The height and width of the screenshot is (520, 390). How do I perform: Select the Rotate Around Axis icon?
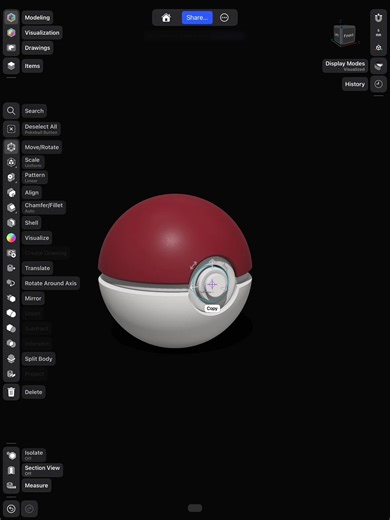11,283
